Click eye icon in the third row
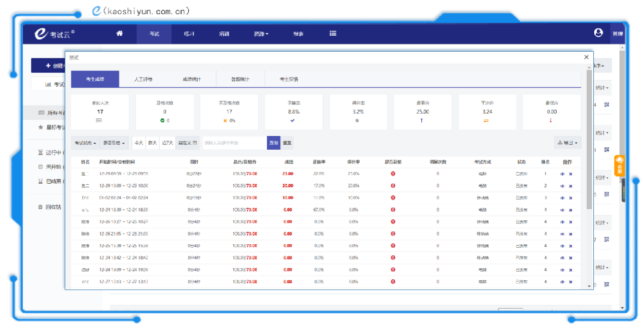Screen dimensions: 644x330 (562, 198)
